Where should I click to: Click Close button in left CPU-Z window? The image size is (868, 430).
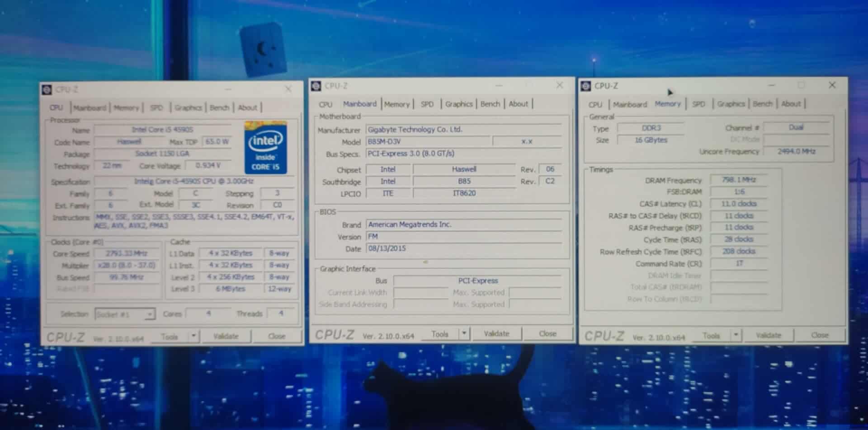coord(277,336)
